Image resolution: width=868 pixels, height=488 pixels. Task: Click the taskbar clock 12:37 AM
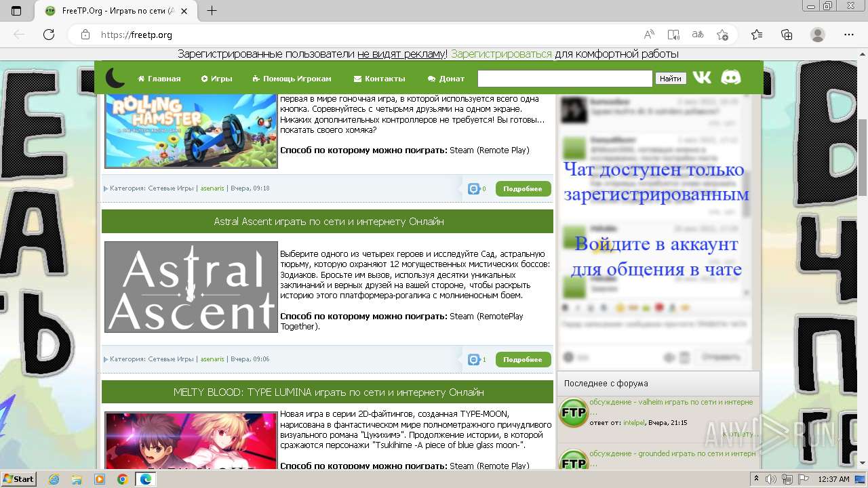833,479
